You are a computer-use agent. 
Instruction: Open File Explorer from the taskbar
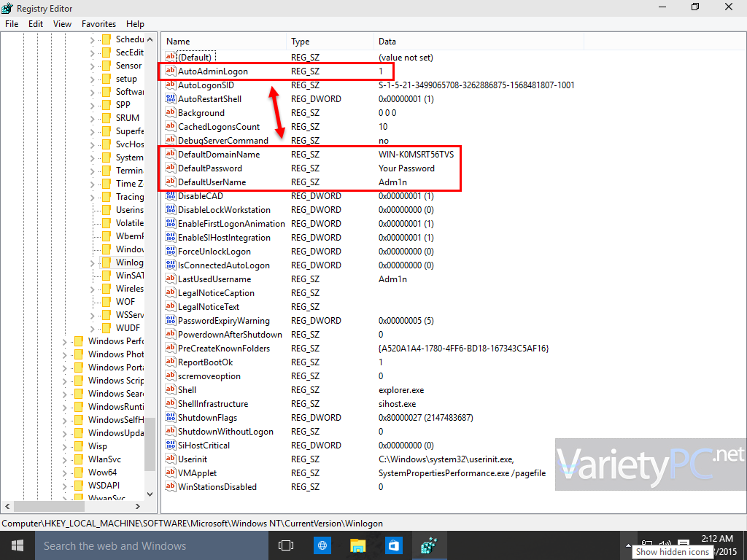357,545
